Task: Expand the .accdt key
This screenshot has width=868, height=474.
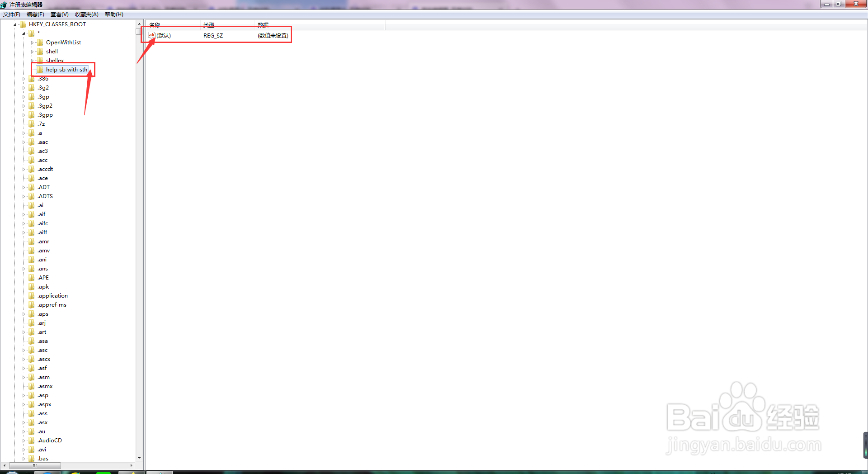Action: point(24,169)
